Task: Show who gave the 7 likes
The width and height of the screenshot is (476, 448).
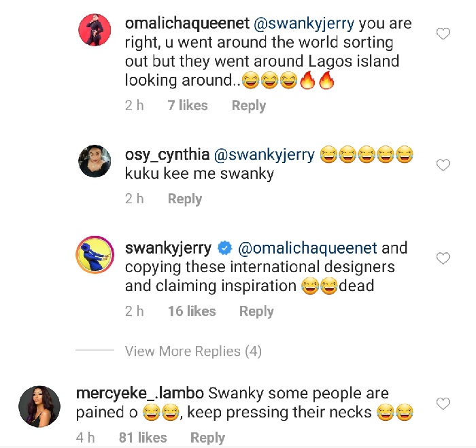Action: coord(188,105)
